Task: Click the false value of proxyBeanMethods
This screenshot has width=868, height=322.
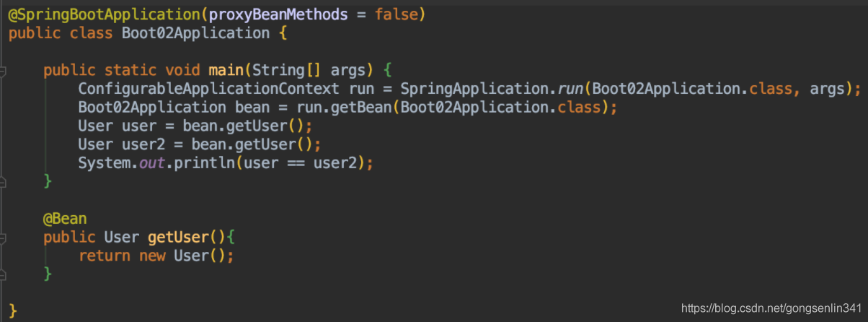Action: (x=397, y=14)
